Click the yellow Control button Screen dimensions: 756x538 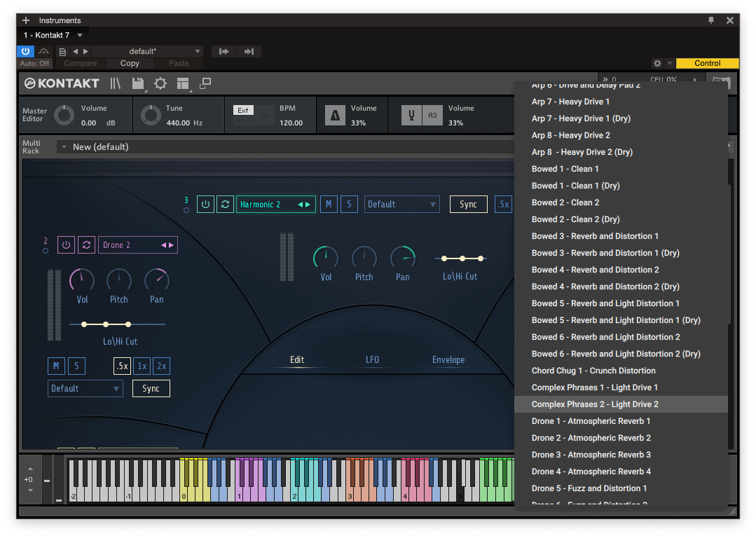(x=707, y=63)
